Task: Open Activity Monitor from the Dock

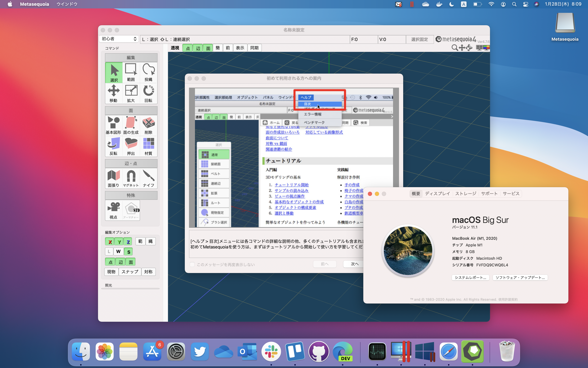Action: 377,352
